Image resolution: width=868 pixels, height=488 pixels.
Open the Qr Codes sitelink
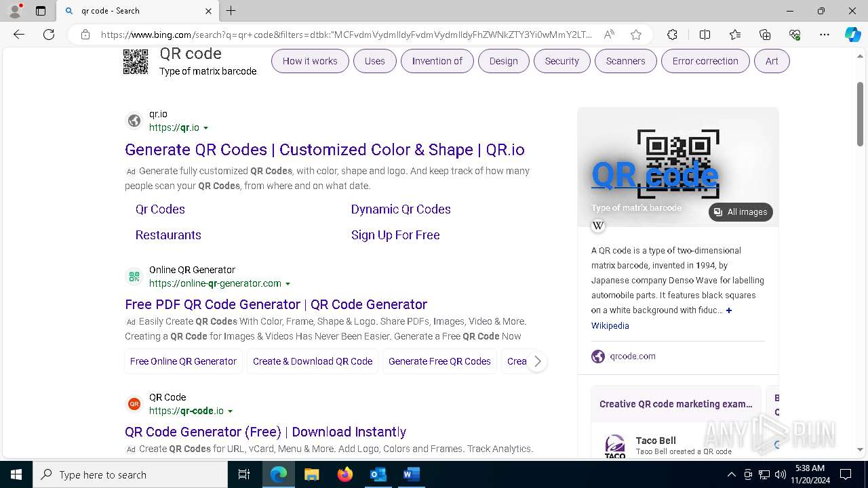[x=160, y=209]
